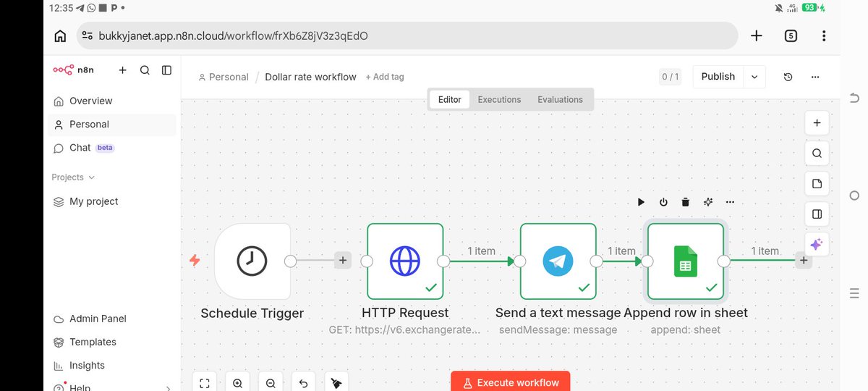Delete the selected node trash icon
The image size is (868, 391).
point(686,202)
